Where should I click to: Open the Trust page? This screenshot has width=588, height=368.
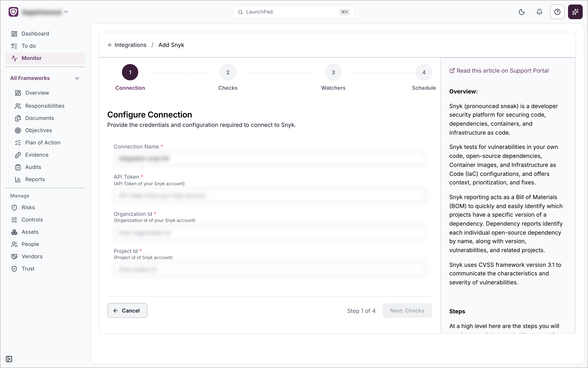click(x=28, y=268)
